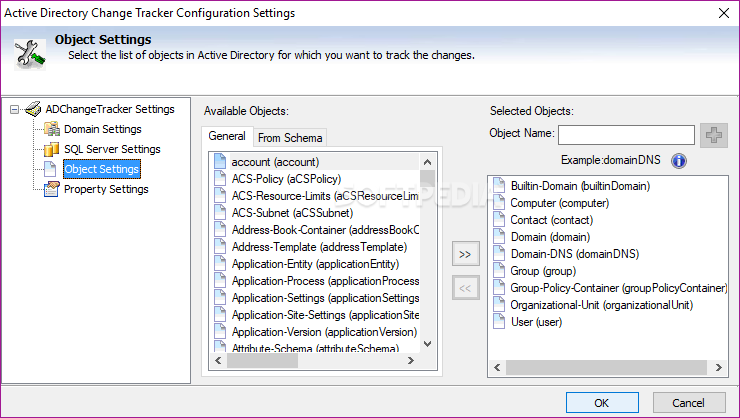Screen dimensions: 740x418
Task: Click the Object Name input field
Action: 626,135
